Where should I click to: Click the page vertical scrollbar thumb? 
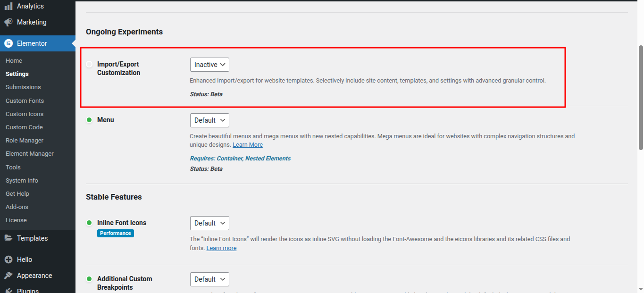(x=640, y=98)
